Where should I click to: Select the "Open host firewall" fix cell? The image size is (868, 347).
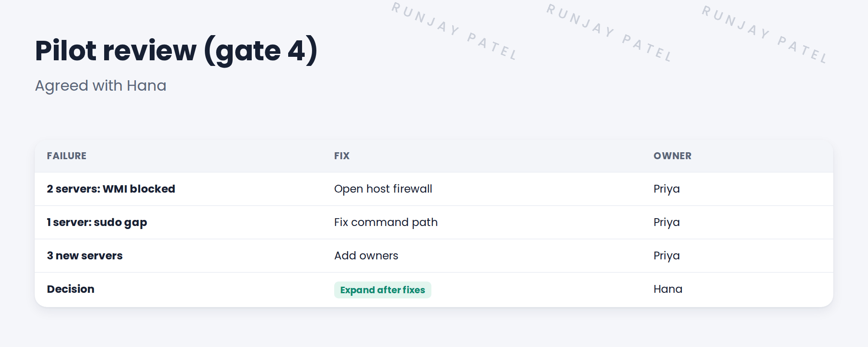point(383,189)
